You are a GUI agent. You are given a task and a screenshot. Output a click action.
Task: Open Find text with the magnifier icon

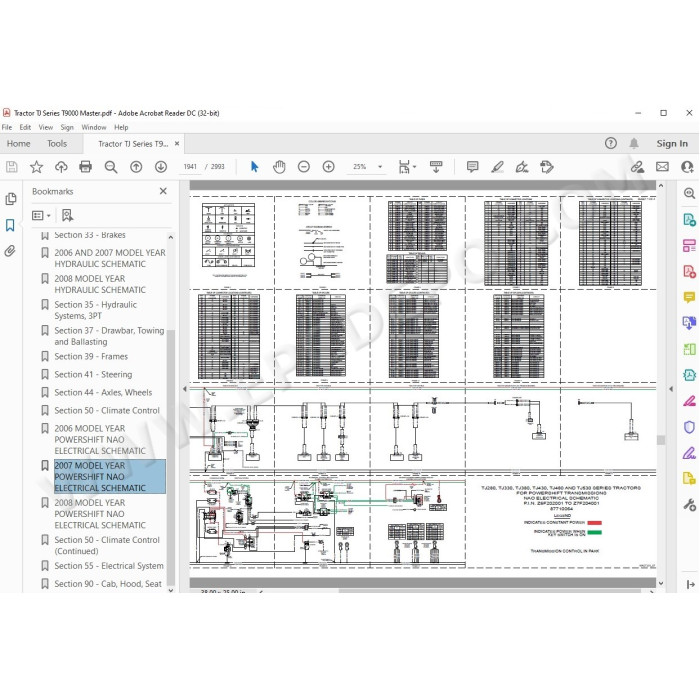coord(111,167)
